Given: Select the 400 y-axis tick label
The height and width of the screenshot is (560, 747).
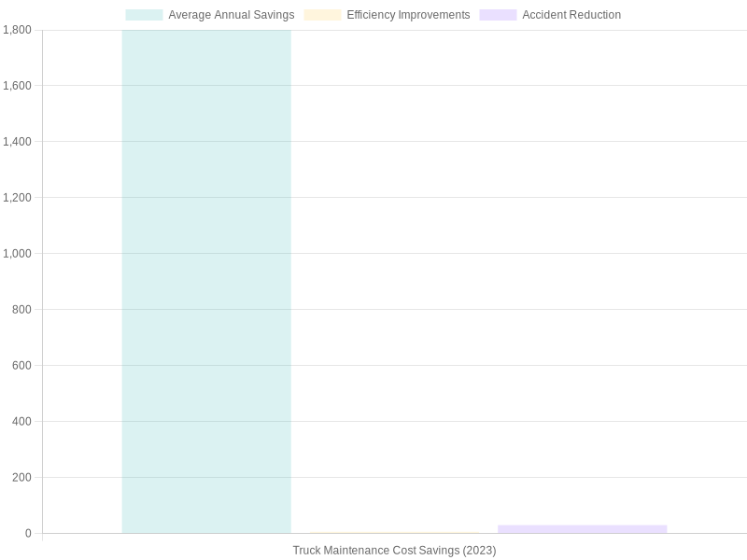Looking at the screenshot, I should [x=21, y=422].
